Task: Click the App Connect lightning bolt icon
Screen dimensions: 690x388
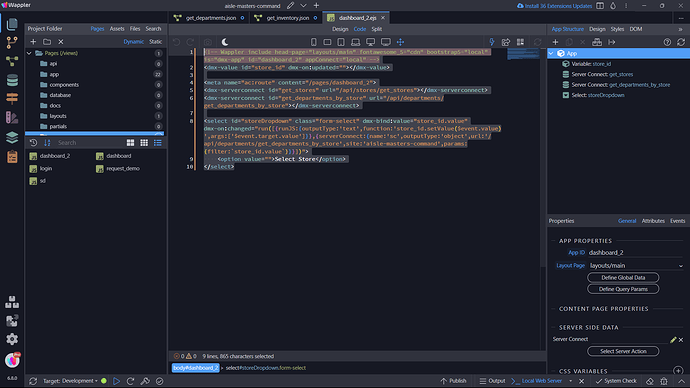Action: [492, 42]
